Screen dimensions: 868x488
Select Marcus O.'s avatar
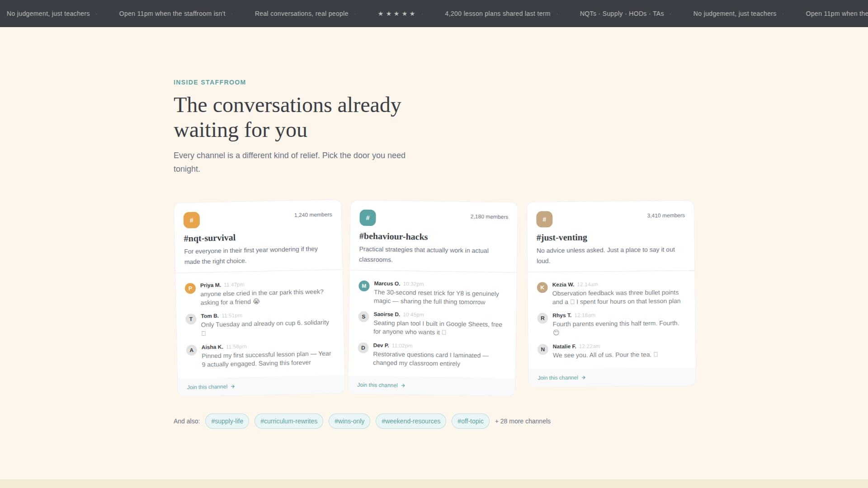click(363, 286)
